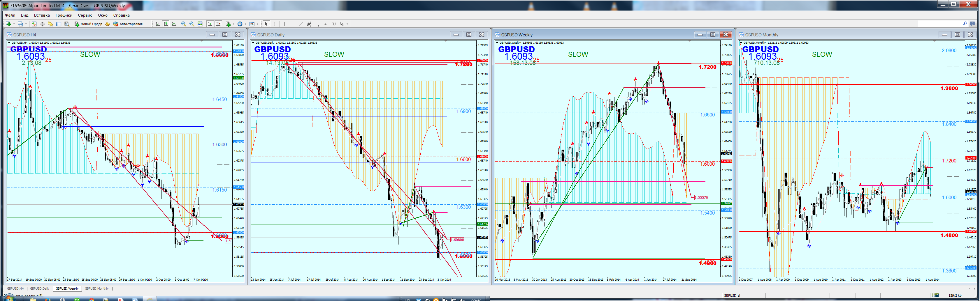Click the GBPUSD_sl profile name in status bar
The height and width of the screenshot is (301, 980).
pyautogui.click(x=732, y=295)
